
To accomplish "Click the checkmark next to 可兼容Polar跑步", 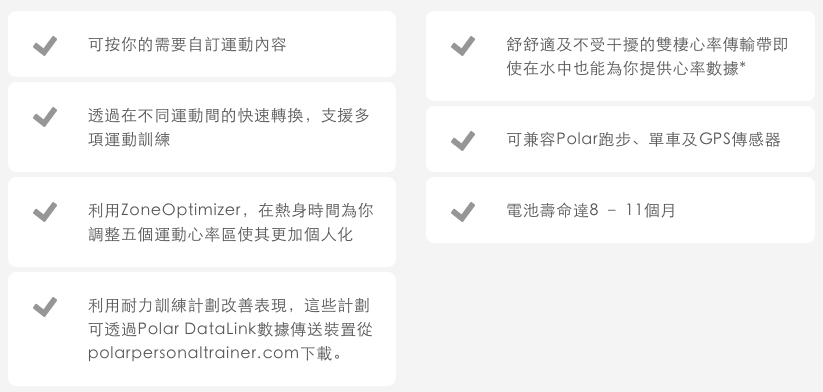I will pos(463,141).
